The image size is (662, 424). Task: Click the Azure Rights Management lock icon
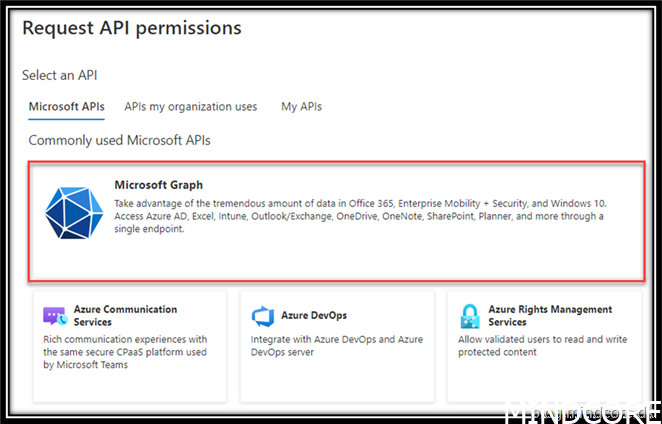[470, 316]
